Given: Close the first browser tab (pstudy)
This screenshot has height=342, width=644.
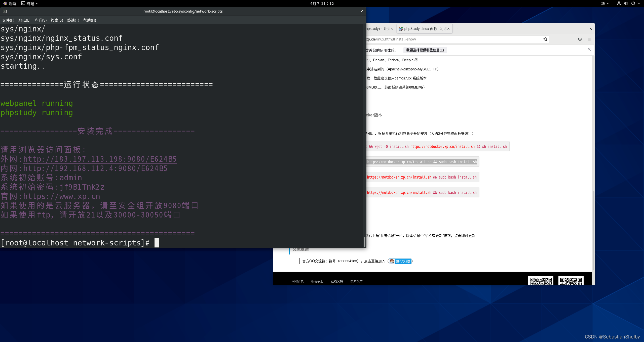Looking at the screenshot, I should point(392,29).
